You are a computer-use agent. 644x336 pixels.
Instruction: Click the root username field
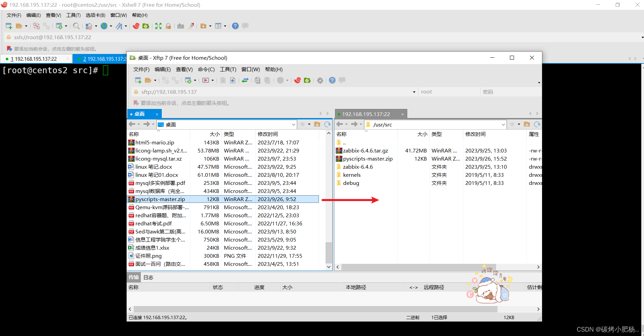(x=449, y=92)
